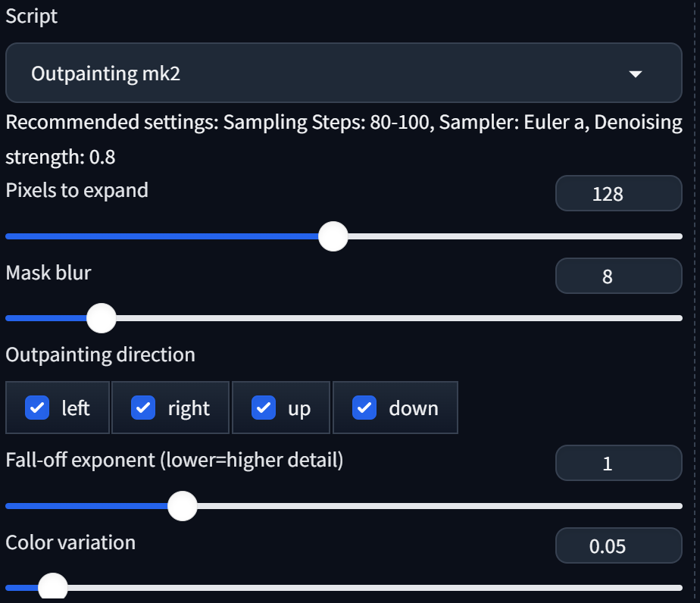This screenshot has width=700, height=603.
Task: Click the Color variation value field
Action: pyautogui.click(x=618, y=546)
